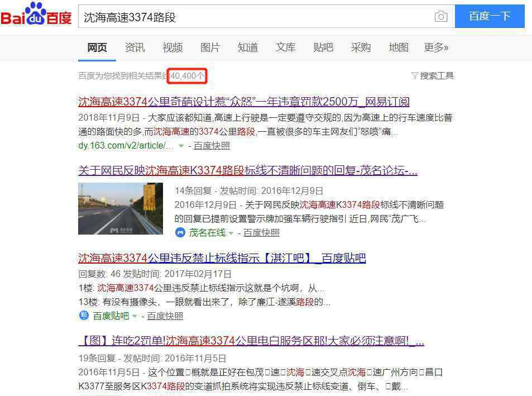Image resolution: width=532 pixels, height=396 pixels.
Task: Expand dropdown arrow beside 茂名在线
Action: pos(231,233)
